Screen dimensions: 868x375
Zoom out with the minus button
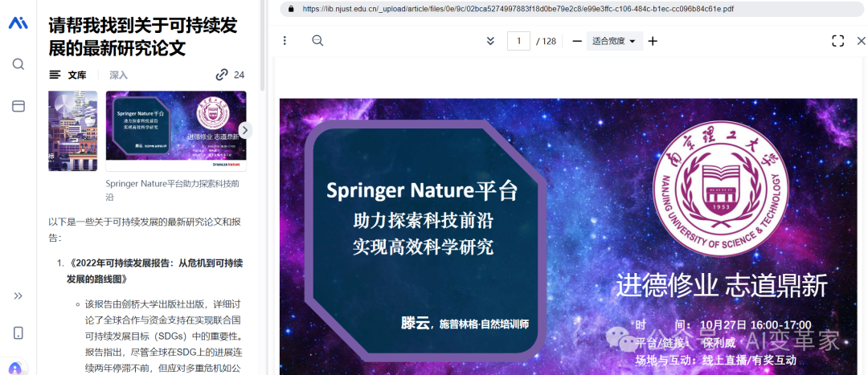point(577,41)
